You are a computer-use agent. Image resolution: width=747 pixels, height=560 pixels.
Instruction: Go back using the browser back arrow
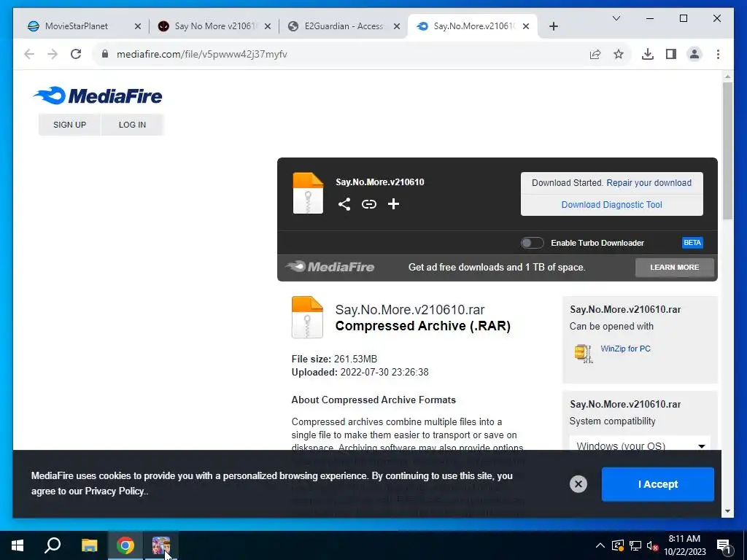click(x=29, y=54)
